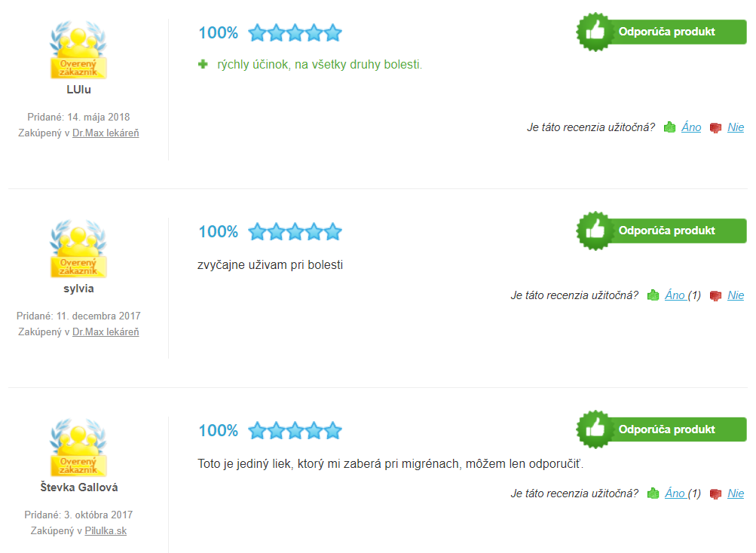Click LUlu's Overený zákazník badge
This screenshot has width=756, height=553.
[78, 50]
